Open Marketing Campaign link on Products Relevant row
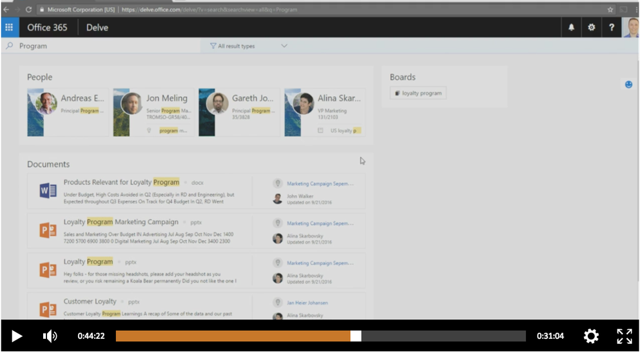Image resolution: width=644 pixels, height=353 pixels. pos(320,184)
